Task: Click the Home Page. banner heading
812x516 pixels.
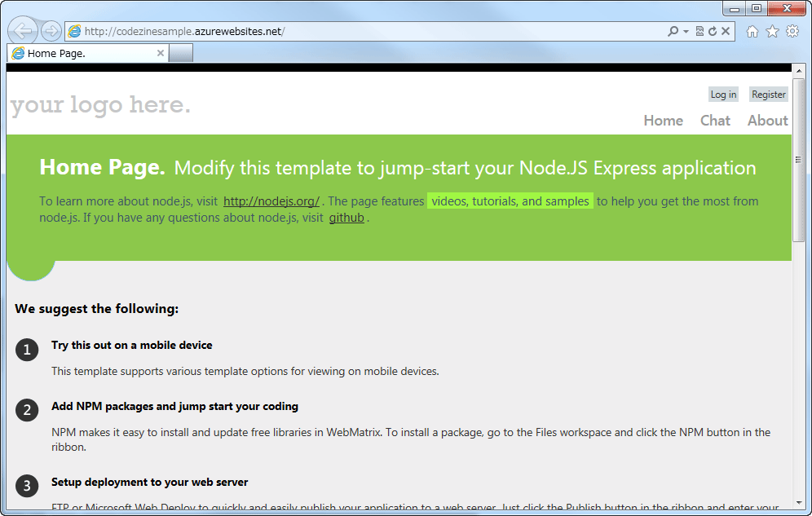Action: click(102, 167)
